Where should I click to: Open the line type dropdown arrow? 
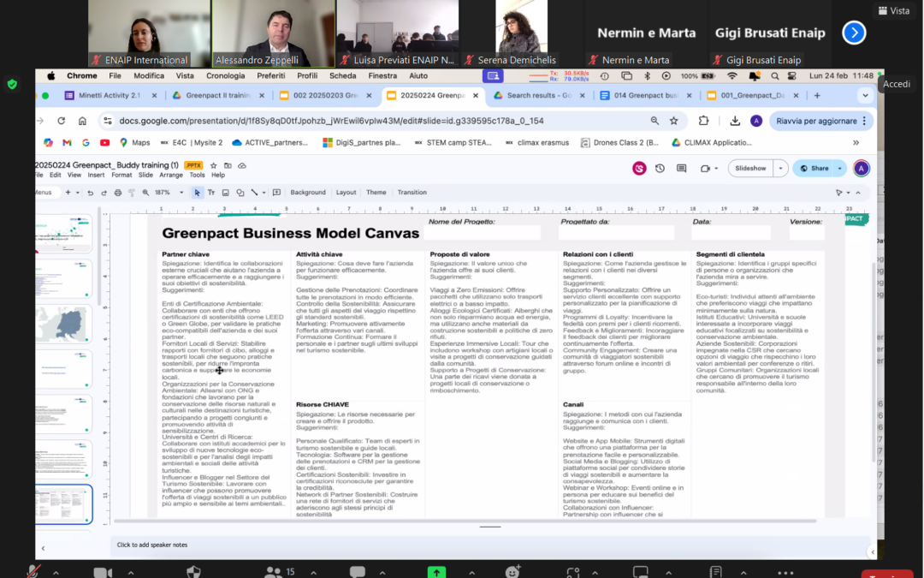264,193
